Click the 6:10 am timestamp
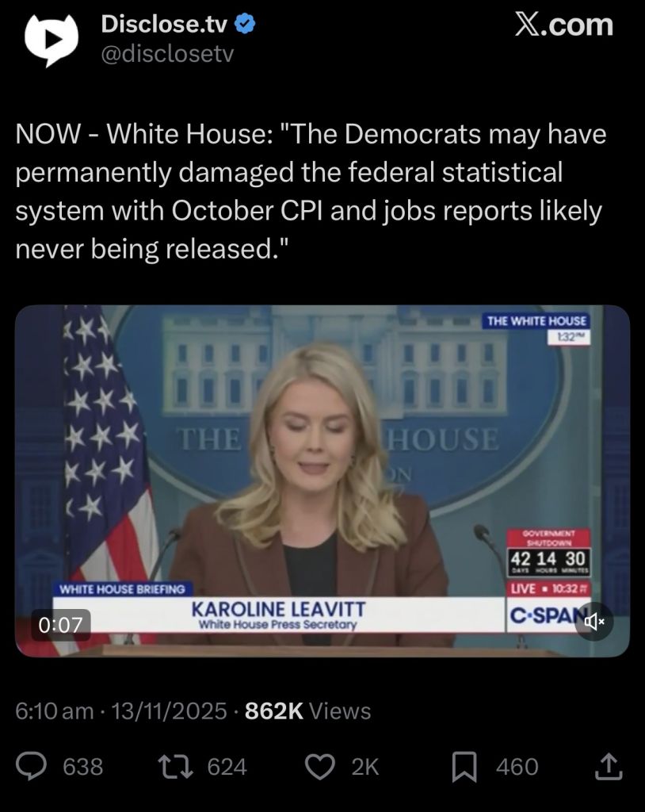This screenshot has width=645, height=812. [x=55, y=711]
